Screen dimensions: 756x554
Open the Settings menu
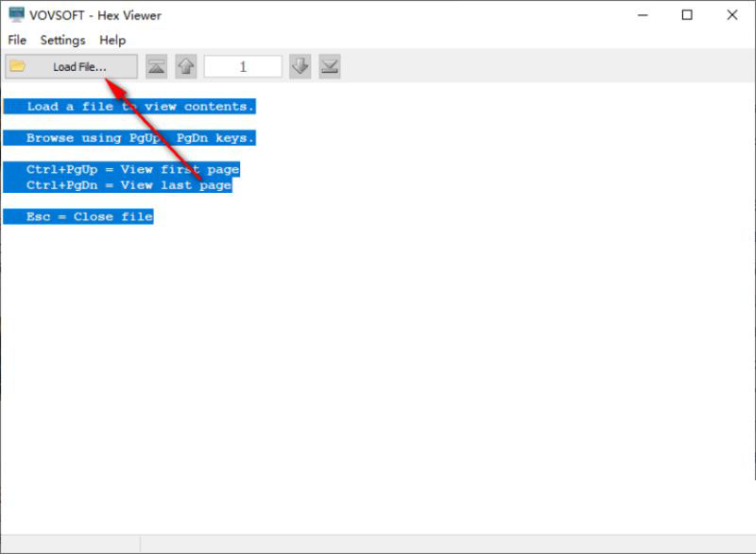tap(62, 40)
